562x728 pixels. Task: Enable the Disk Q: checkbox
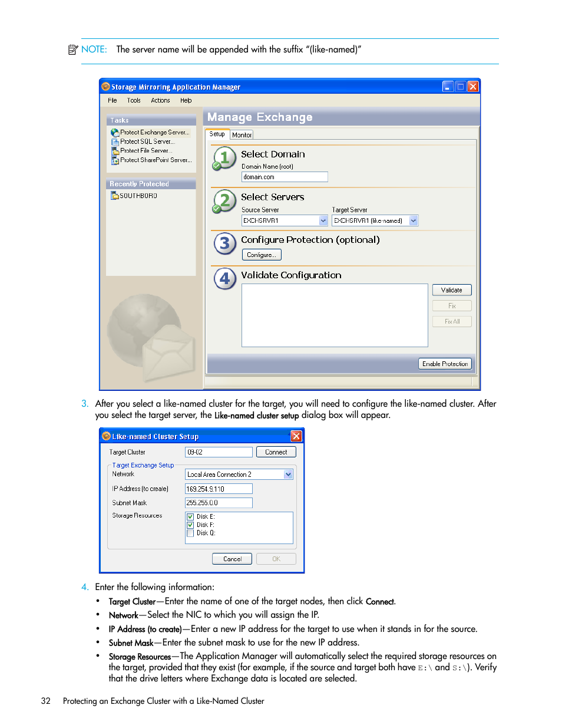pyautogui.click(x=190, y=533)
